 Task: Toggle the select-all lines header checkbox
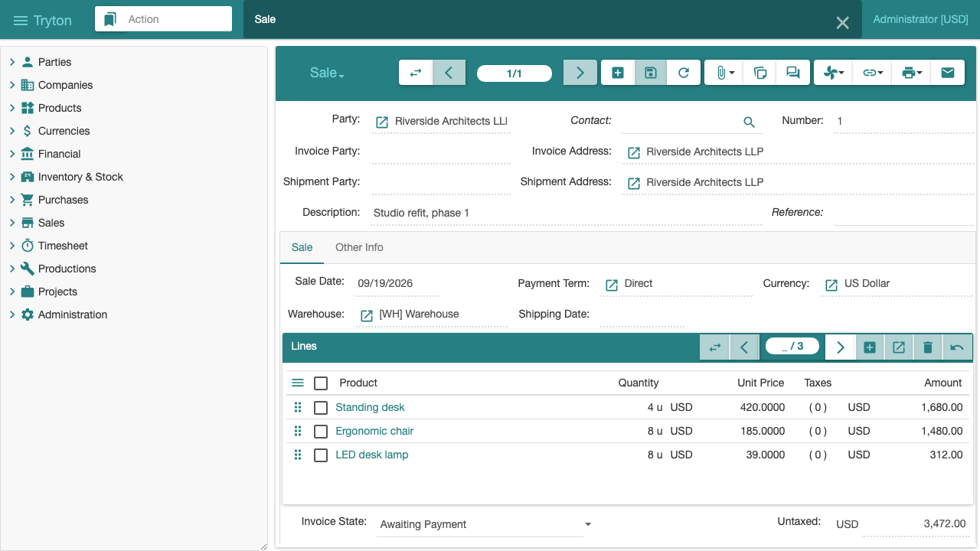321,383
